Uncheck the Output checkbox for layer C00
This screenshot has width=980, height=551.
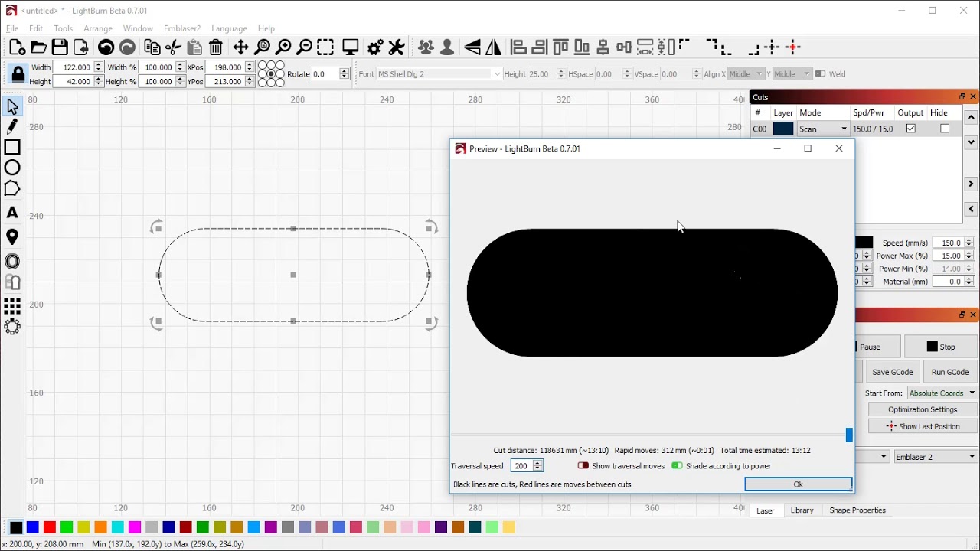click(x=910, y=129)
